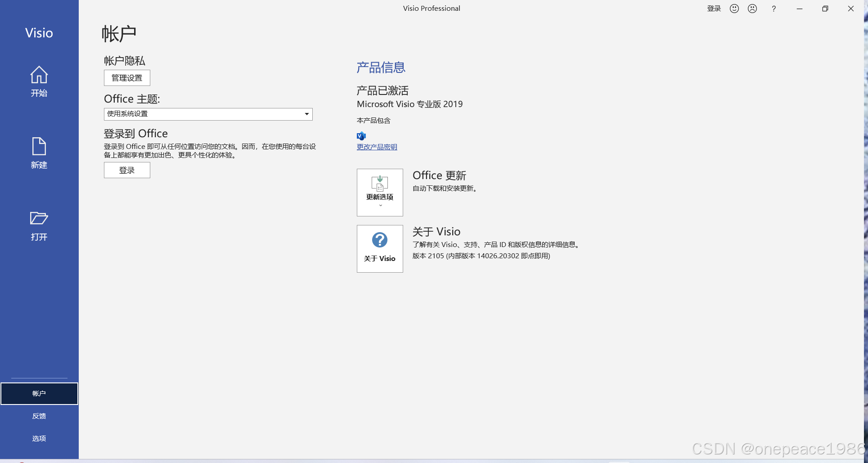Image resolution: width=868 pixels, height=463 pixels.
Task: Expand the 更新选项 dropdown button
Action: [380, 193]
